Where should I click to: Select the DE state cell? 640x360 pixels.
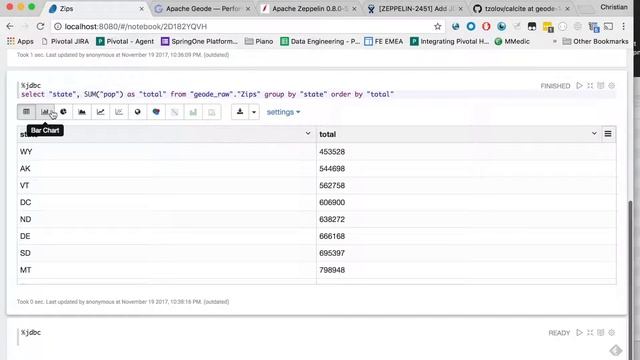167,236
